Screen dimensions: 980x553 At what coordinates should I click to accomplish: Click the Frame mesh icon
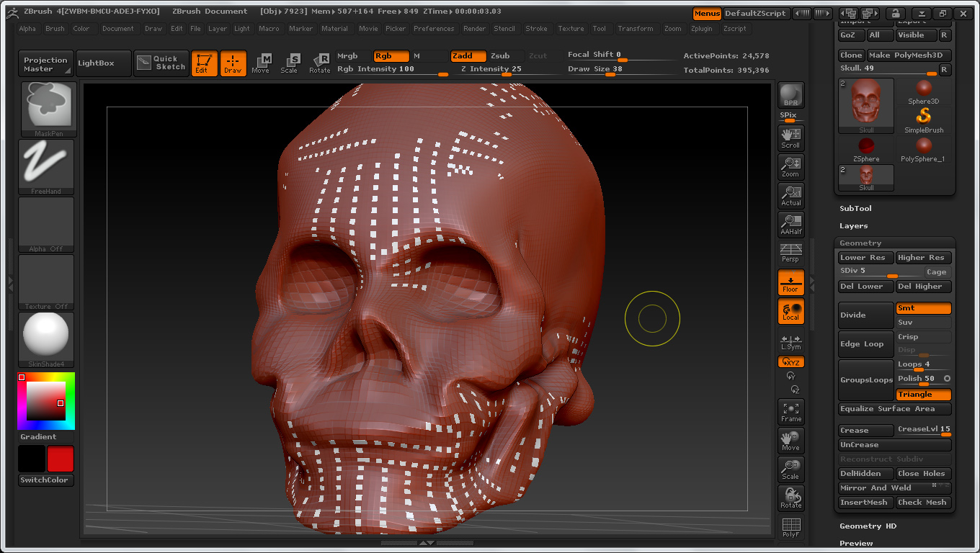791,412
